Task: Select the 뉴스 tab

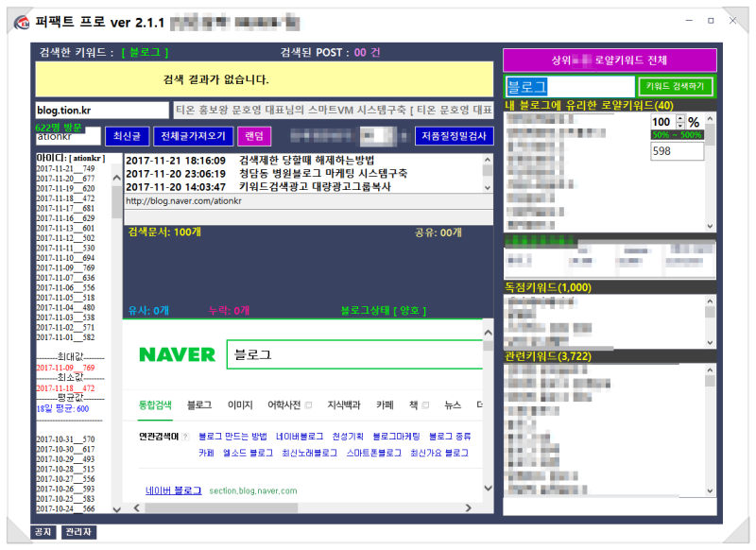Action: (x=453, y=404)
